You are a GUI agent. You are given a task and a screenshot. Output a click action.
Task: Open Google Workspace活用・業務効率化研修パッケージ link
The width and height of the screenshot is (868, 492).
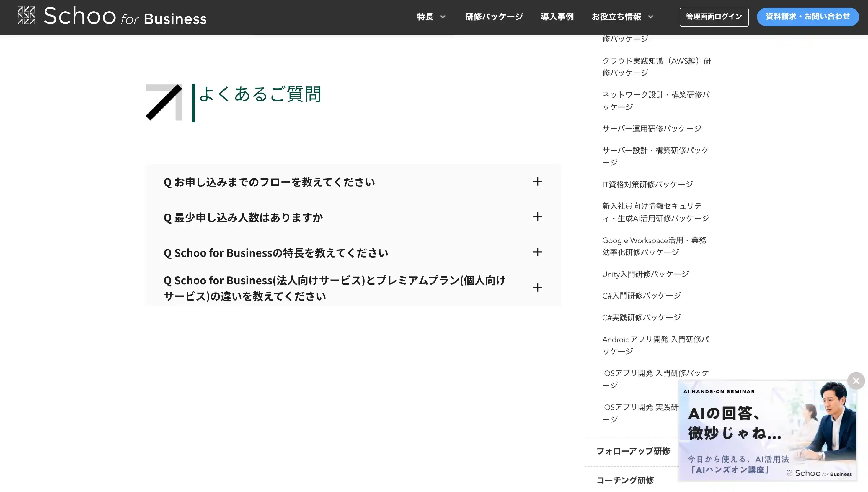coord(654,246)
